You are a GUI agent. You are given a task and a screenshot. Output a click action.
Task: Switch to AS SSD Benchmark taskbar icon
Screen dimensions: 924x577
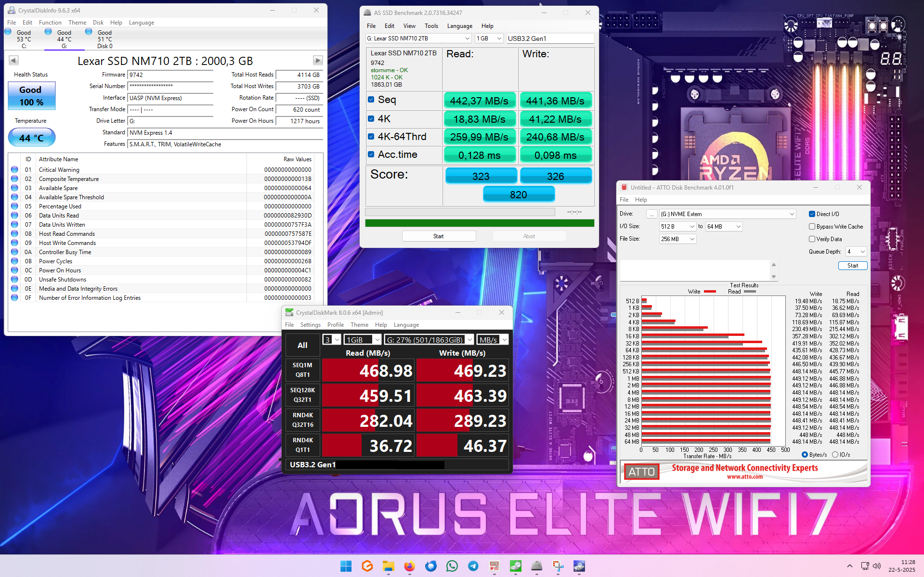pyautogui.click(x=537, y=566)
